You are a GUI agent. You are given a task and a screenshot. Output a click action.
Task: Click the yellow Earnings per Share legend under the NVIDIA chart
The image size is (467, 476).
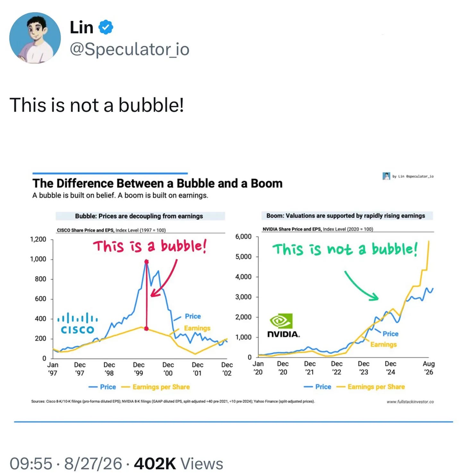pos(370,387)
